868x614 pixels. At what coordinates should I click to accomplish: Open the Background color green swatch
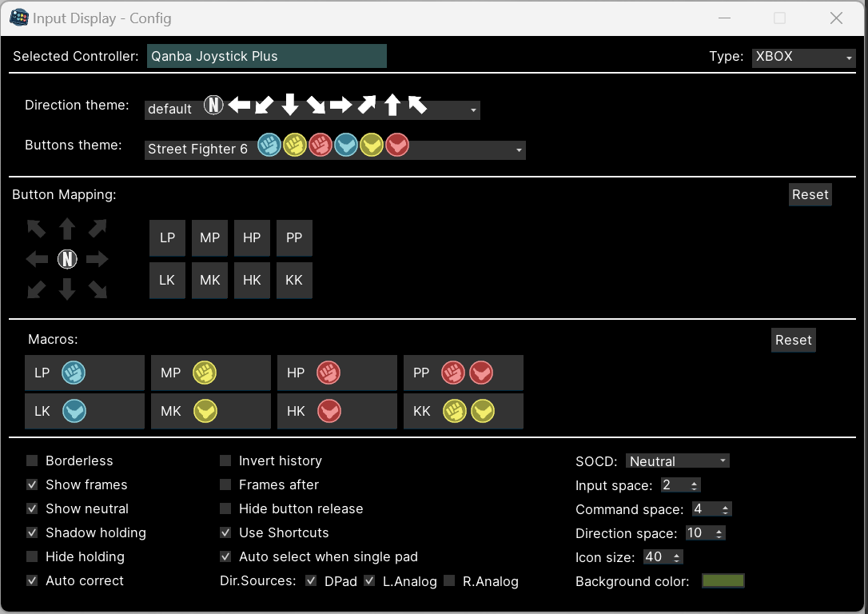723,580
